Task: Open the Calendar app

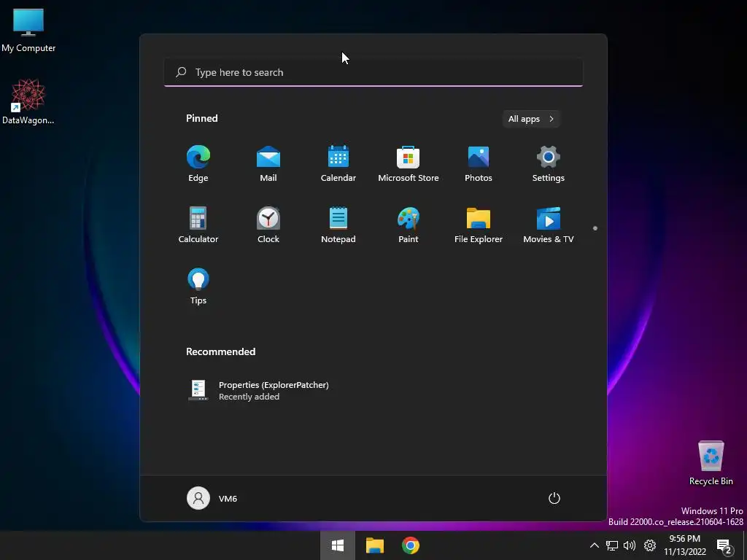Action: [338, 163]
